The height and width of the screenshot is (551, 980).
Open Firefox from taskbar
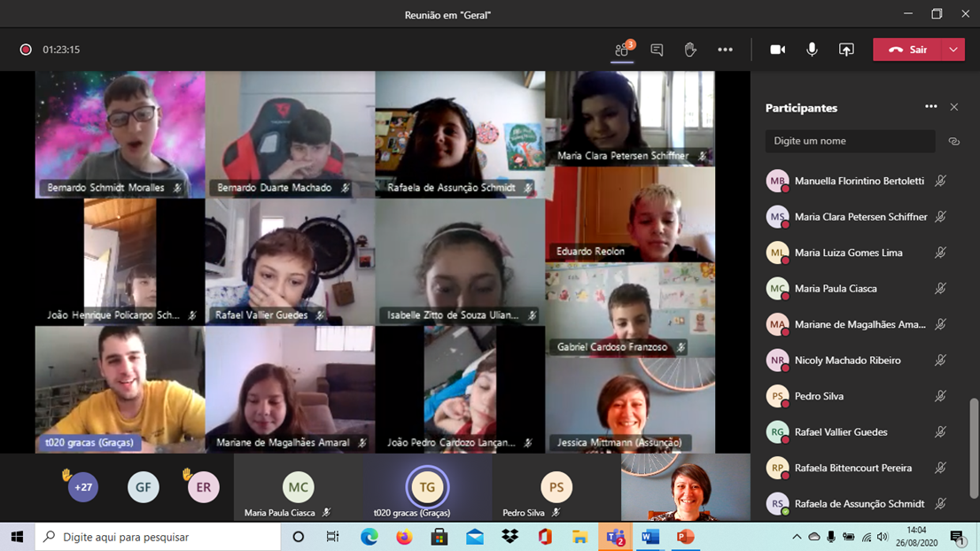(404, 537)
